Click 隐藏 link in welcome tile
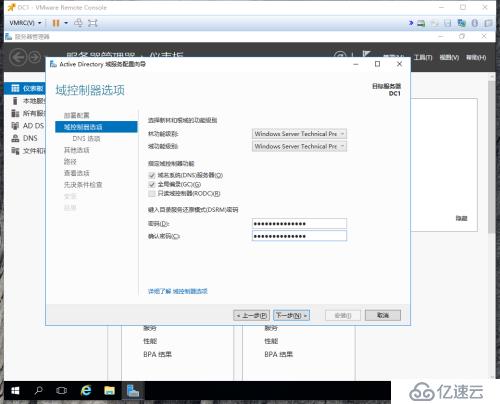Viewport: 500px width, 404px height. tap(461, 218)
